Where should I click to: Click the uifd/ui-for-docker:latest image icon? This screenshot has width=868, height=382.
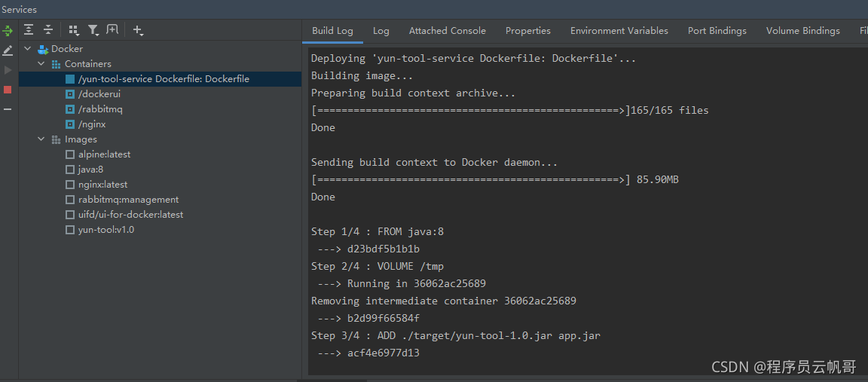point(70,214)
